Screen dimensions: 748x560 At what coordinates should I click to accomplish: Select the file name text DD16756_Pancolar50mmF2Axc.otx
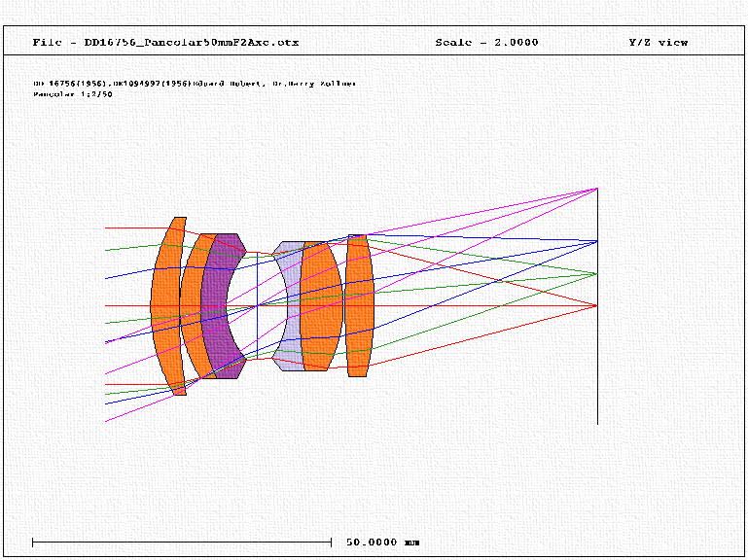point(192,43)
